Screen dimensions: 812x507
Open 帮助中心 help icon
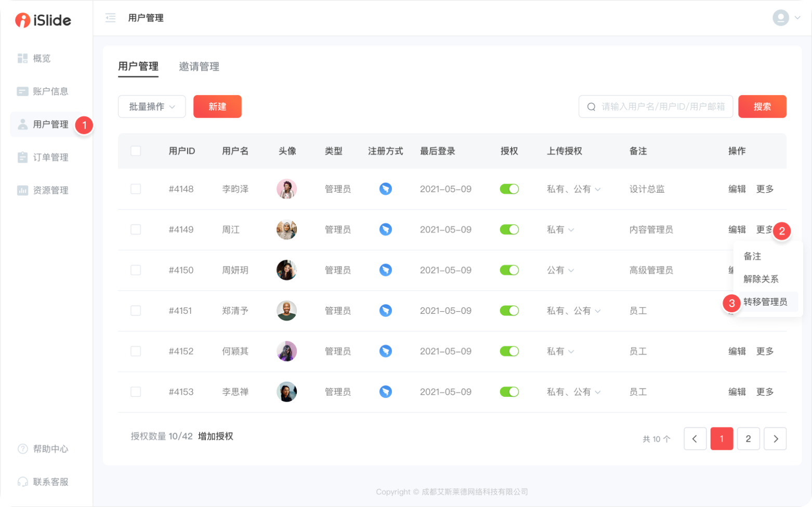[23, 449]
